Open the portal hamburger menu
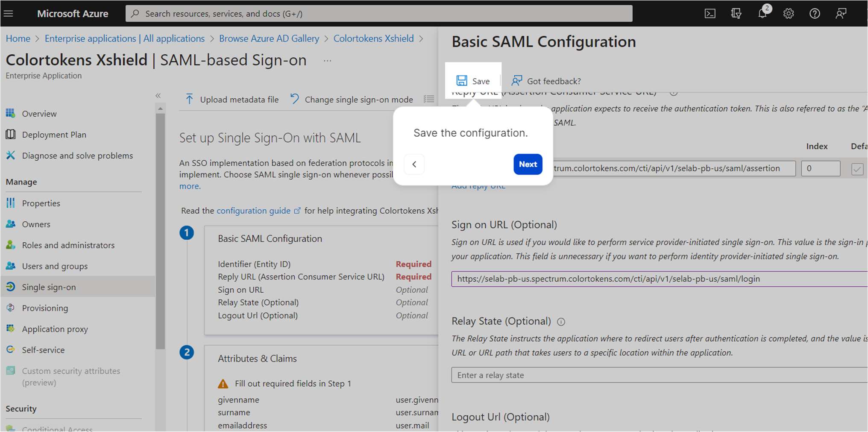 pyautogui.click(x=9, y=13)
